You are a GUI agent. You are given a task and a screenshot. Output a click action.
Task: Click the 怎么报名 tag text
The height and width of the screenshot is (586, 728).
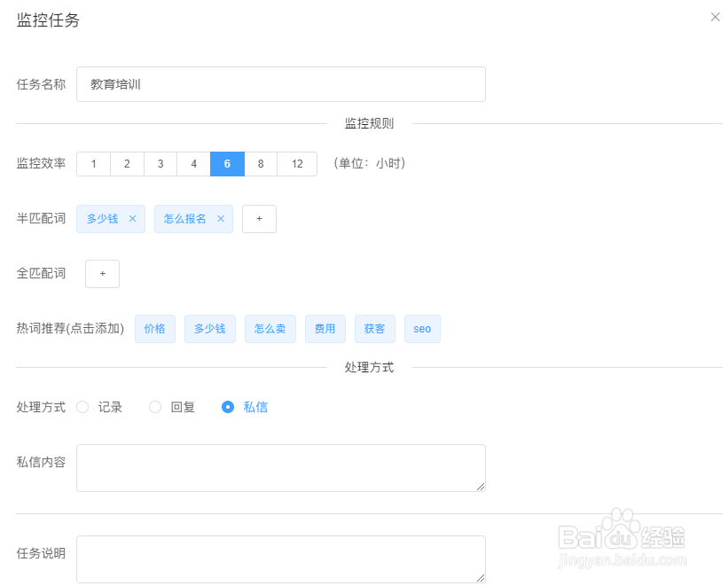184,219
